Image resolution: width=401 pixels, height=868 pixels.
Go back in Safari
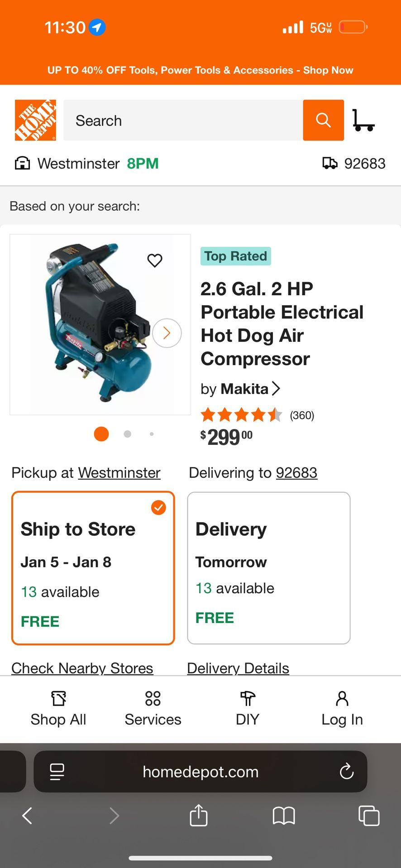click(x=27, y=816)
